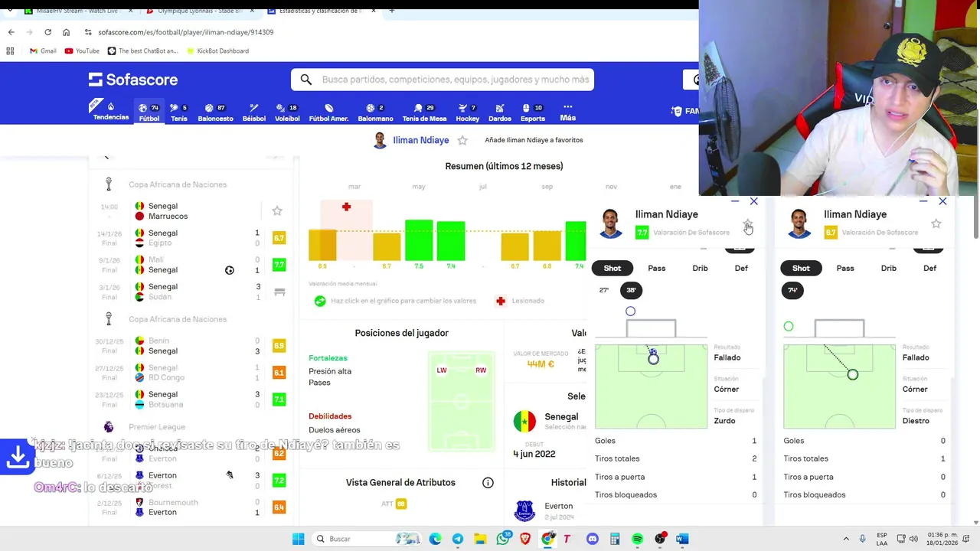Click the 7.7 rating badge for Mali match
The image size is (980, 551).
click(279, 265)
